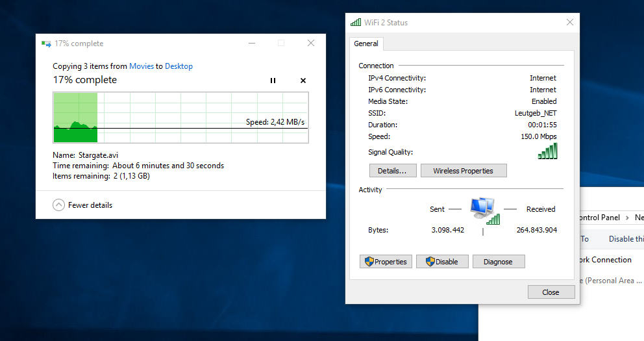Click WiFi signal icon in status title bar
The image size is (644, 341).
(x=356, y=22)
